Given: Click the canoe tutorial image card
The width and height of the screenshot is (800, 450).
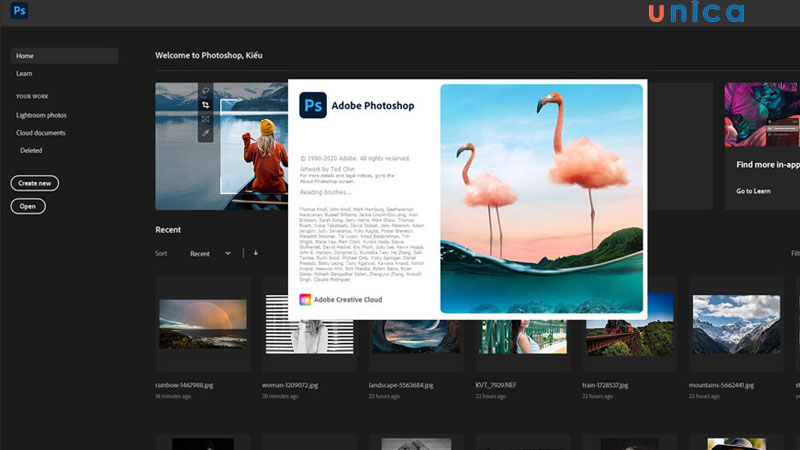Looking at the screenshot, I should click(x=221, y=146).
